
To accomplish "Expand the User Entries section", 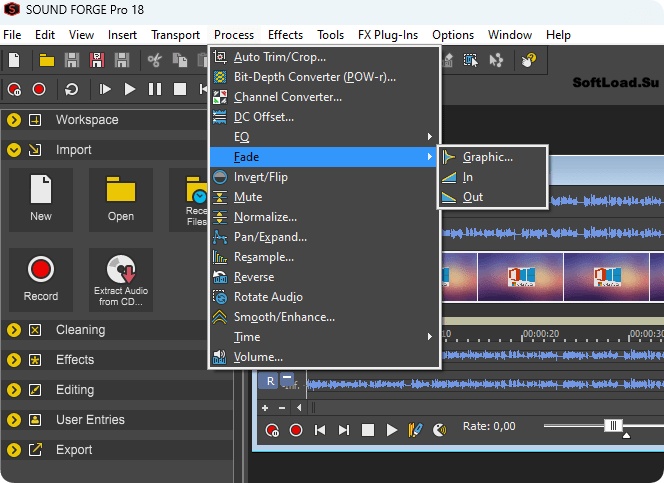I will tap(14, 420).
